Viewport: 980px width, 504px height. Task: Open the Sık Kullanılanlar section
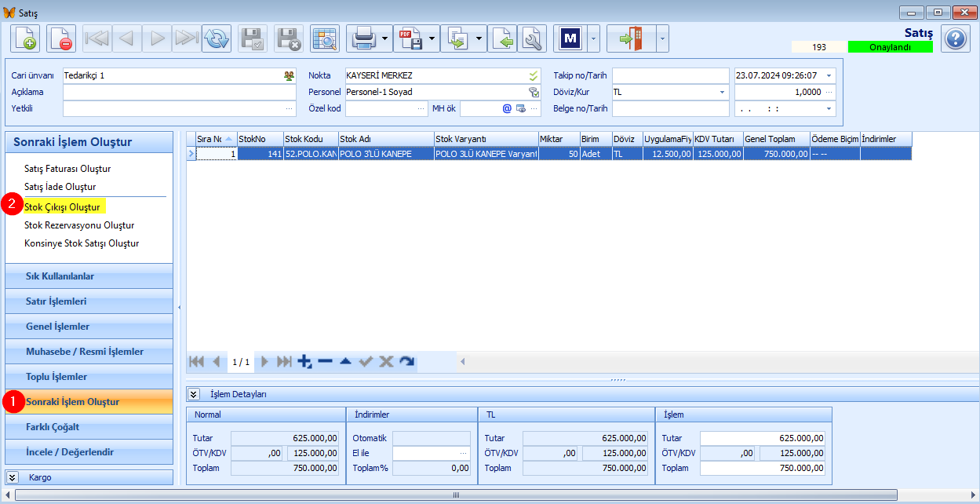(x=89, y=276)
